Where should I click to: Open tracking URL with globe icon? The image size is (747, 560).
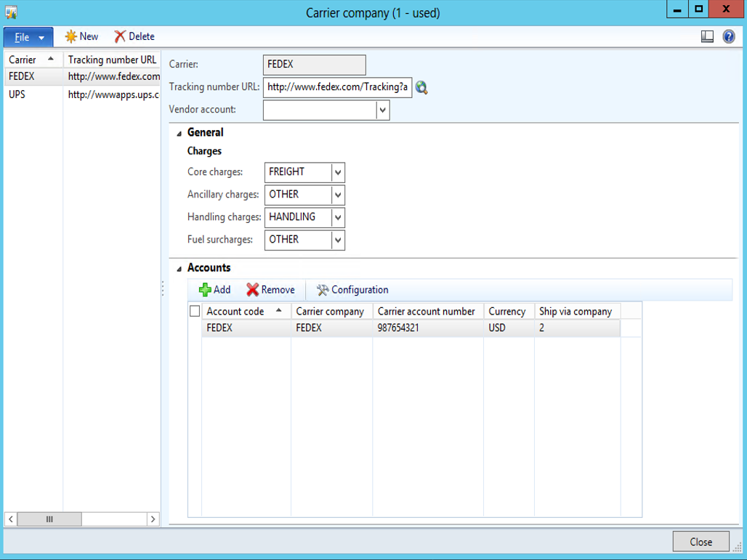tap(421, 88)
